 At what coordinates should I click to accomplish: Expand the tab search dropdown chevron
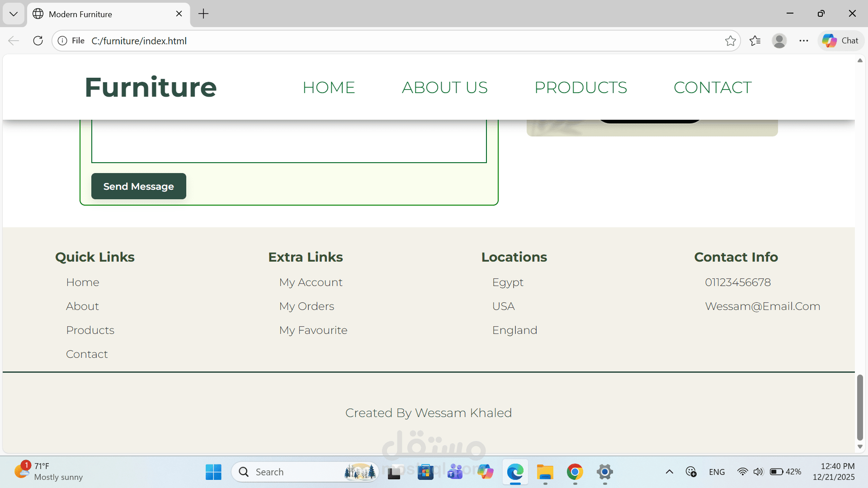pos(14,14)
